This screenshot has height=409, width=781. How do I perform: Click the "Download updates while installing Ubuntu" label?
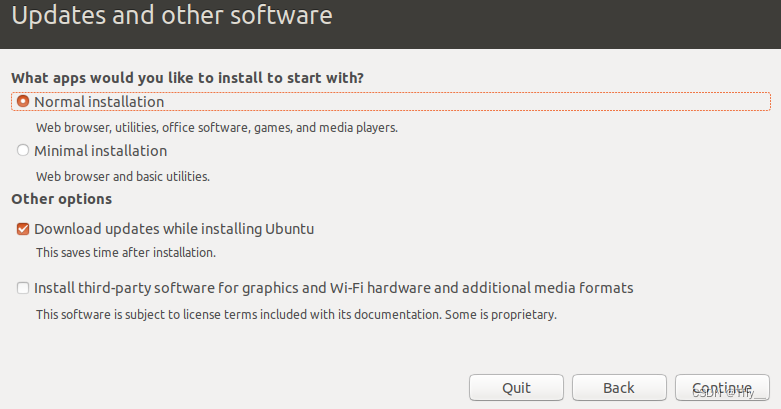click(x=174, y=229)
